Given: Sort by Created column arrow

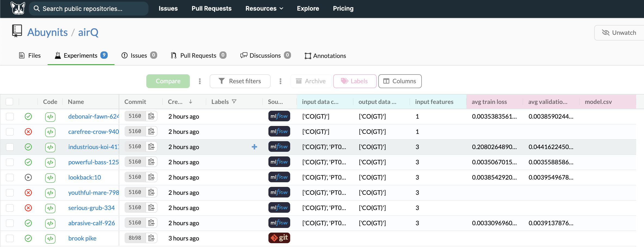Looking at the screenshot, I should 191,101.
